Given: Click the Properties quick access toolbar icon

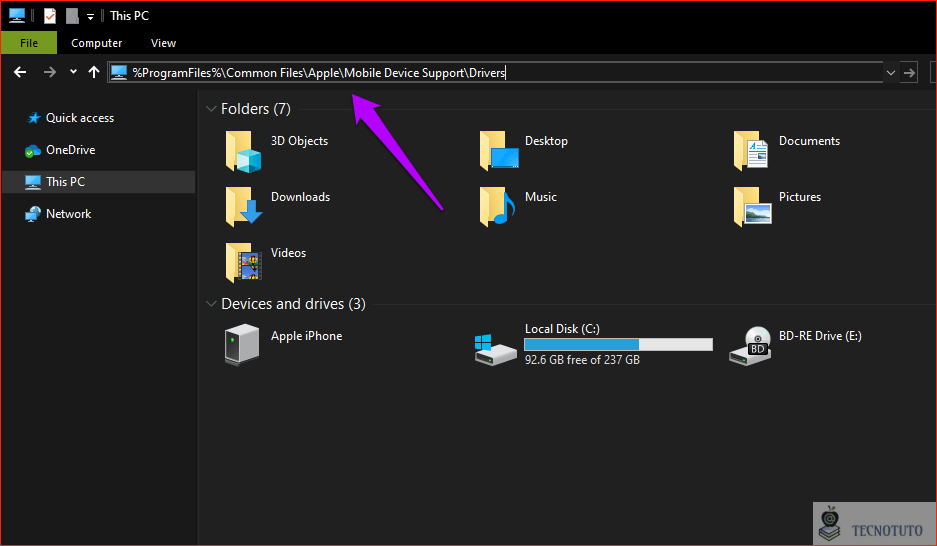Looking at the screenshot, I should [50, 16].
